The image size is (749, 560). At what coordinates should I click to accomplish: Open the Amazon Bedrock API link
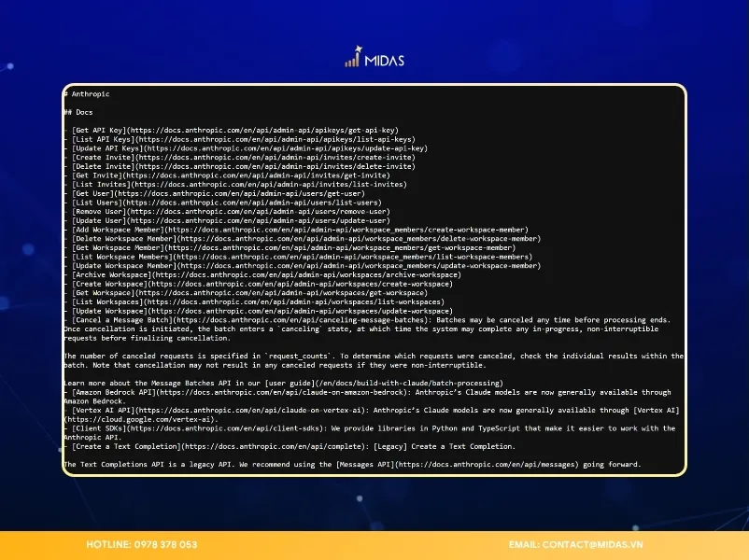click(113, 391)
